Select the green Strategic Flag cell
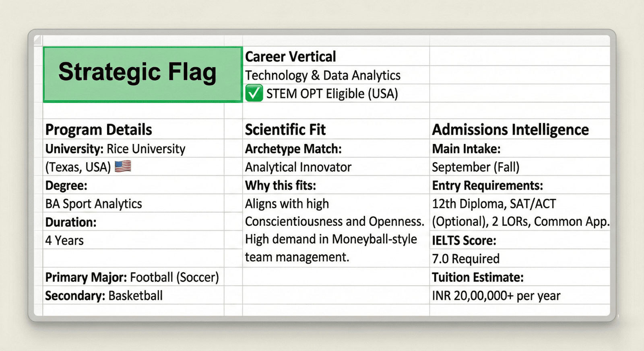The width and height of the screenshot is (644, 351). pyautogui.click(x=142, y=74)
